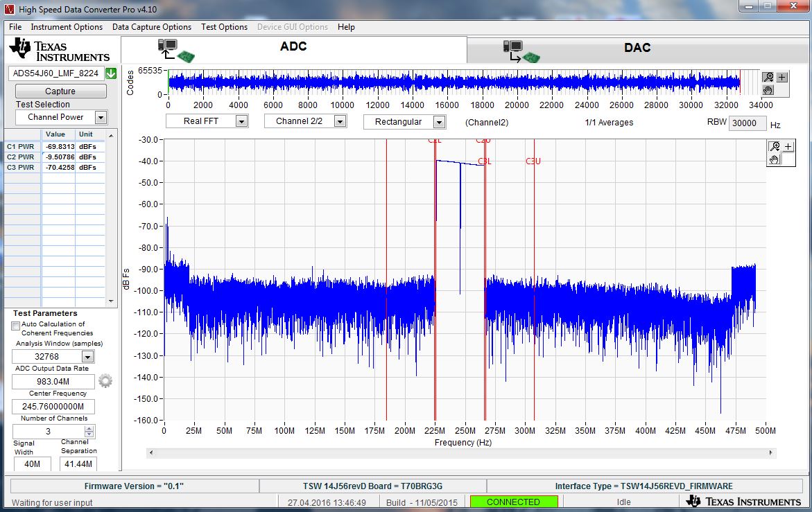The width and height of the screenshot is (812, 512).
Task: Select the cursor crosshair tool on codes graph
Action: click(x=782, y=77)
